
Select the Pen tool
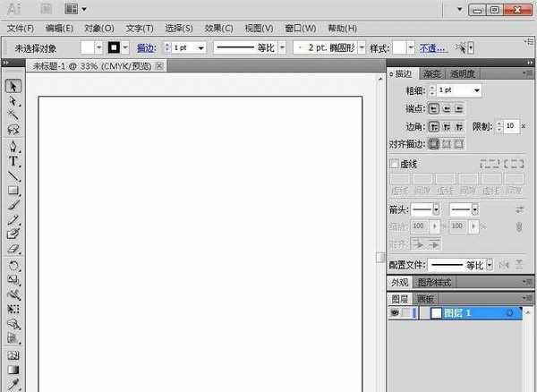14,146
